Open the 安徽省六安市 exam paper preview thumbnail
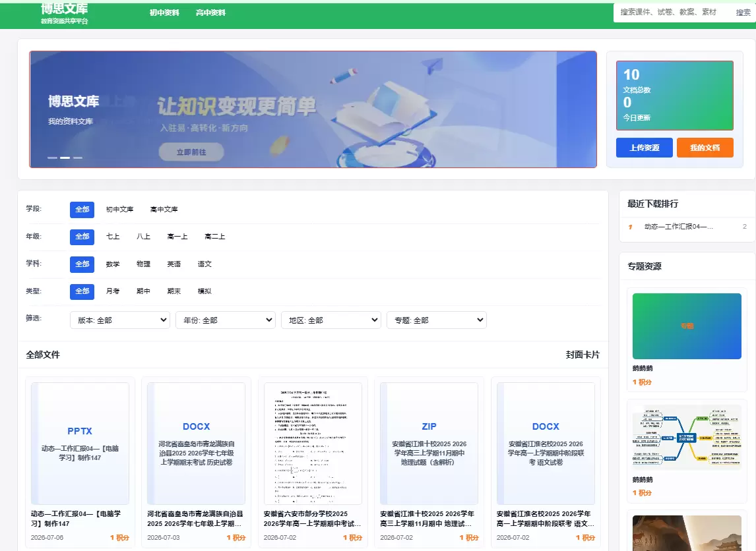 [313, 444]
